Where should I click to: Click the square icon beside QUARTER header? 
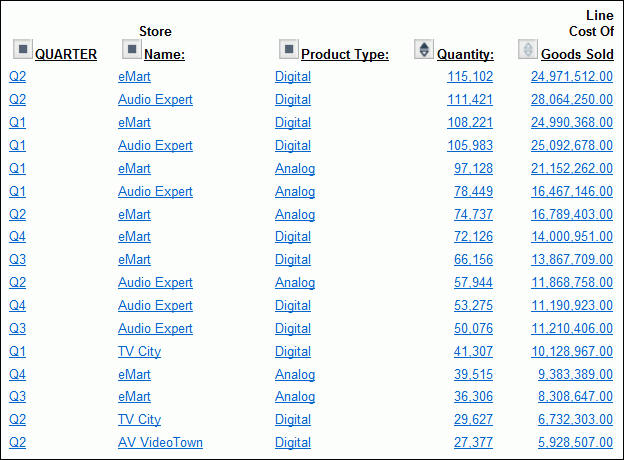pyautogui.click(x=22, y=49)
